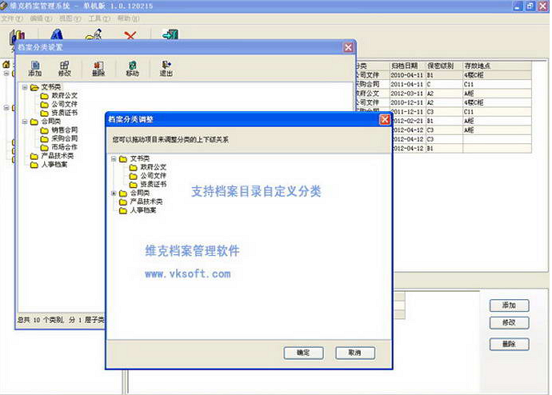Select 采购合同 in 档案分类设置 tree
This screenshot has height=395, width=552.
point(64,138)
